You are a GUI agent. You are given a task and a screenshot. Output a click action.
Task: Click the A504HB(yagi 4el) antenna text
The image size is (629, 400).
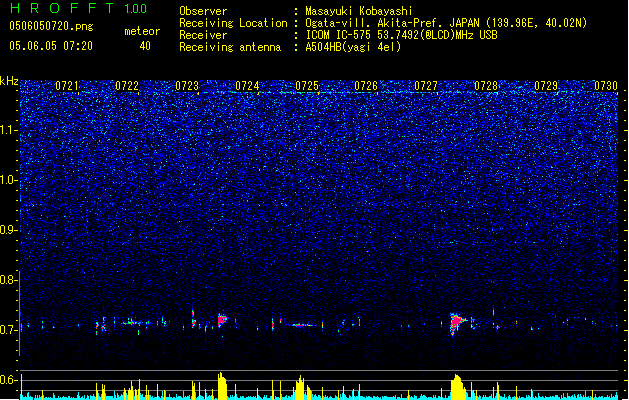353,47
